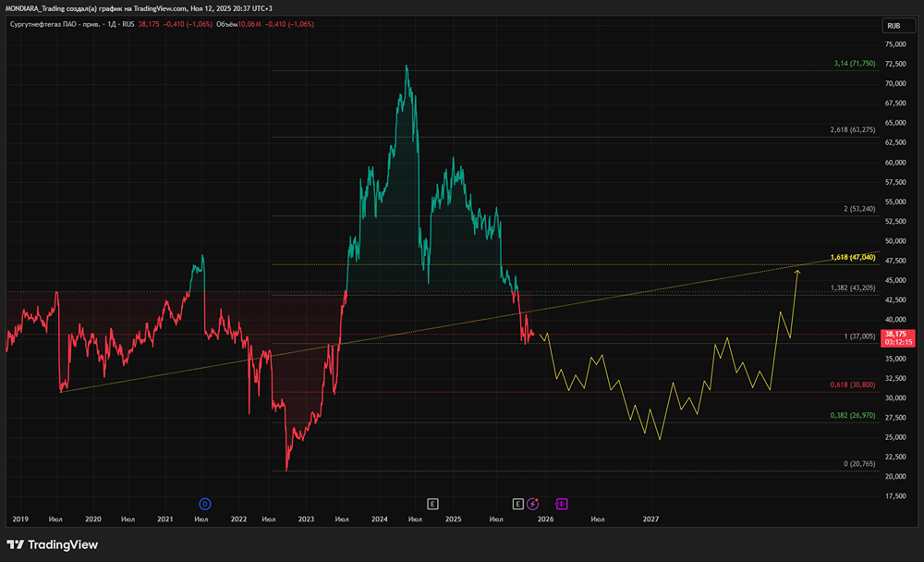Click the MONDIARA_Trading author caption at top
The image size is (924, 562).
pos(139,8)
